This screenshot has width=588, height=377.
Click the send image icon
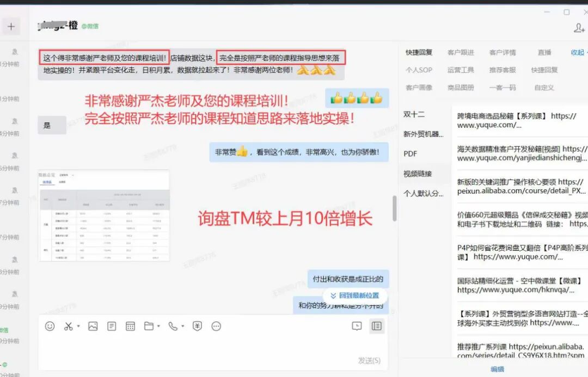[93, 326]
